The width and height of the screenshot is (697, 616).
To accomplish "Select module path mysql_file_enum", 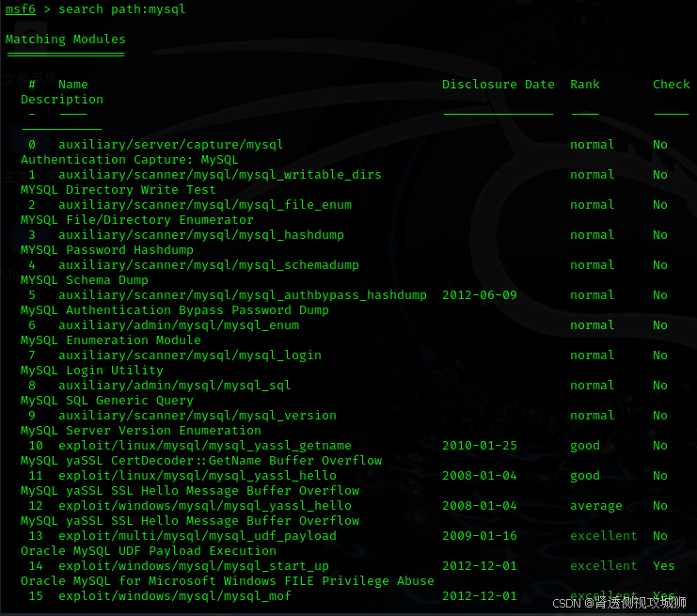I will point(205,205).
